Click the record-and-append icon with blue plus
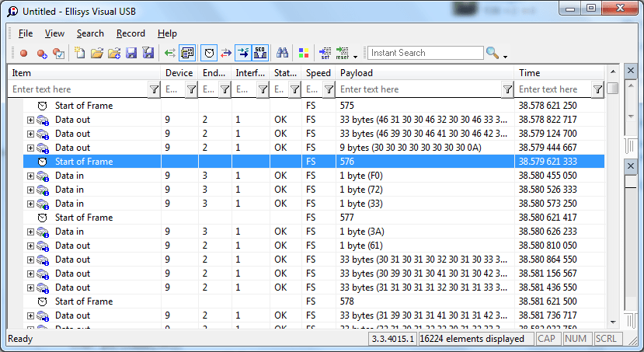 tap(42, 54)
